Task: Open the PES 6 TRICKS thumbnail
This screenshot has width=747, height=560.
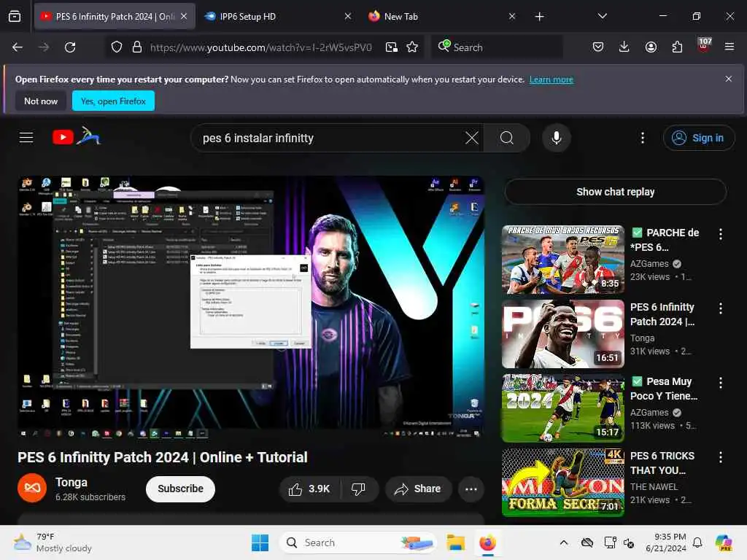Action: (563, 483)
